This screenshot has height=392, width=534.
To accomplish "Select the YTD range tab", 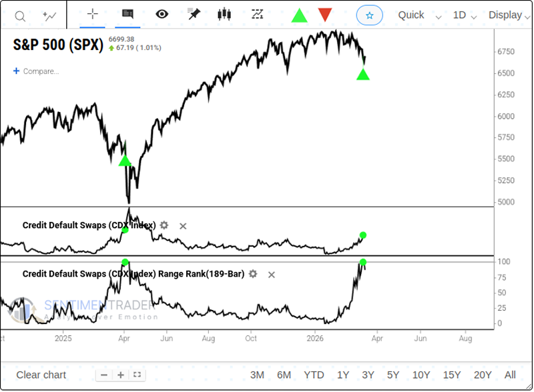I will click(314, 375).
